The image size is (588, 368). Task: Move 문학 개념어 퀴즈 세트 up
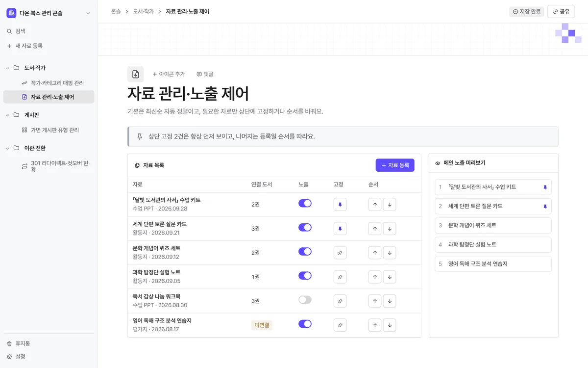[x=375, y=253]
